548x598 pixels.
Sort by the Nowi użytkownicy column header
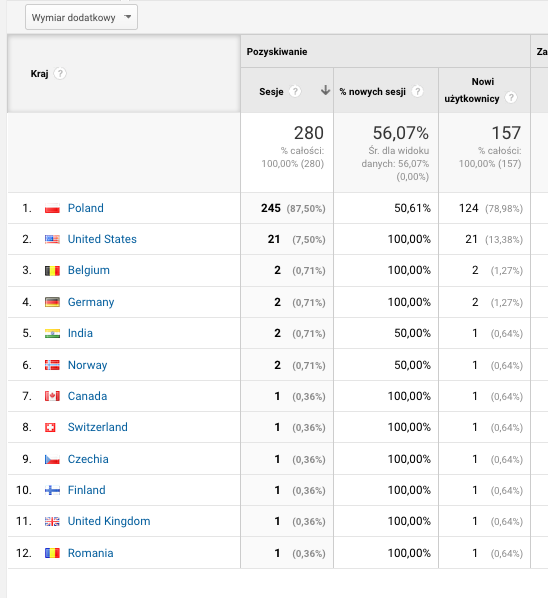(472, 90)
